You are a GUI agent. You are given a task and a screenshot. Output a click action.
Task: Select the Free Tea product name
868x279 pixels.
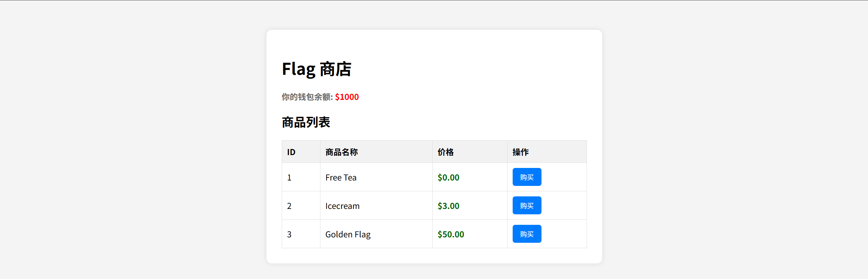[x=341, y=177]
